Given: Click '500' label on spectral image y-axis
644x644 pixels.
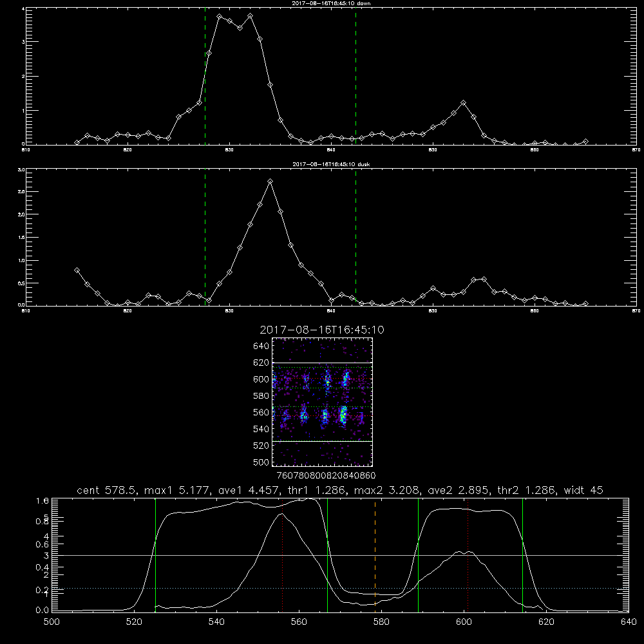Looking at the screenshot, I should [x=261, y=462].
